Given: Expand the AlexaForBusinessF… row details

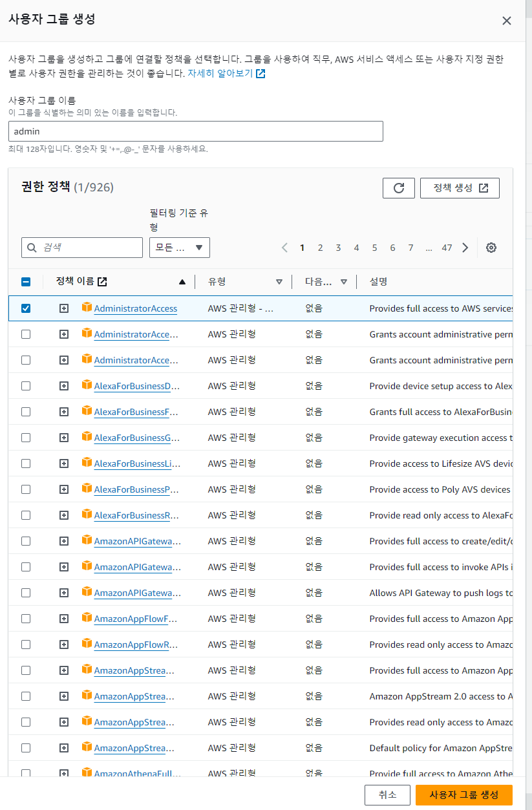Looking at the screenshot, I should tap(63, 412).
